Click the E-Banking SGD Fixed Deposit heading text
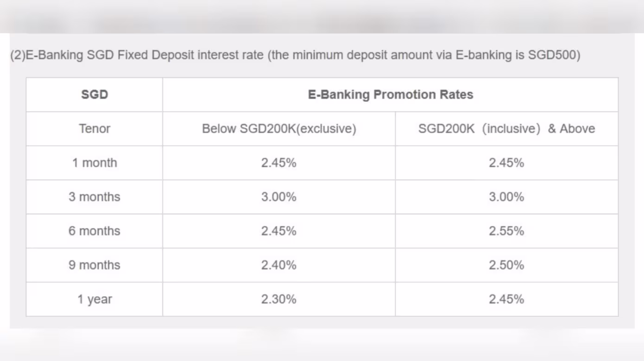 coord(295,56)
